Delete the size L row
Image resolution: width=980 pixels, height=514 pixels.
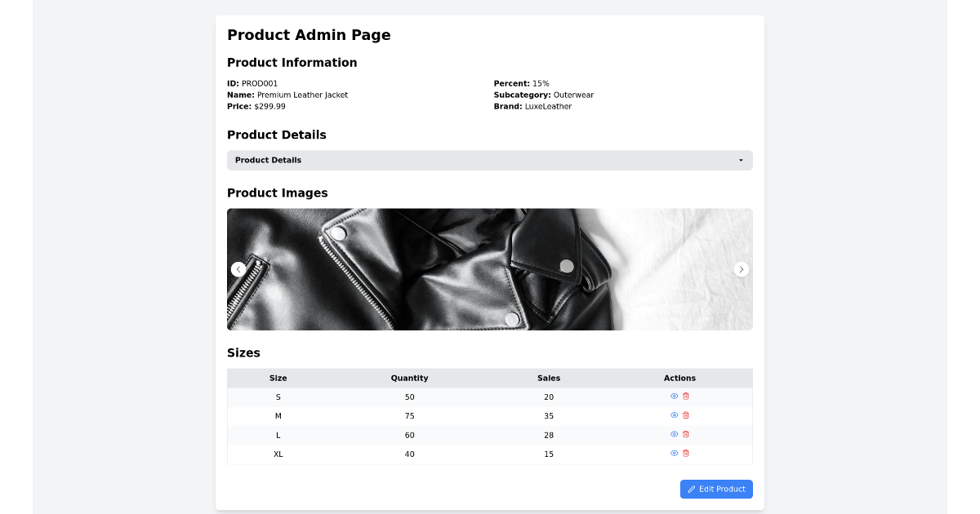coord(685,434)
